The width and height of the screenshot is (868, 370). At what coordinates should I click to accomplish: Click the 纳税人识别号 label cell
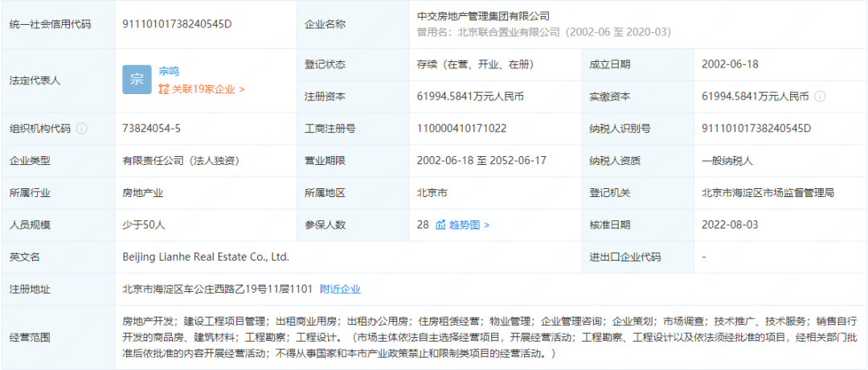coord(637,129)
